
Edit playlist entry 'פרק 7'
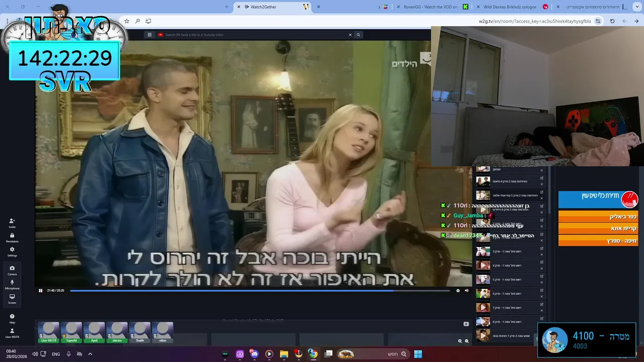click(x=542, y=305)
